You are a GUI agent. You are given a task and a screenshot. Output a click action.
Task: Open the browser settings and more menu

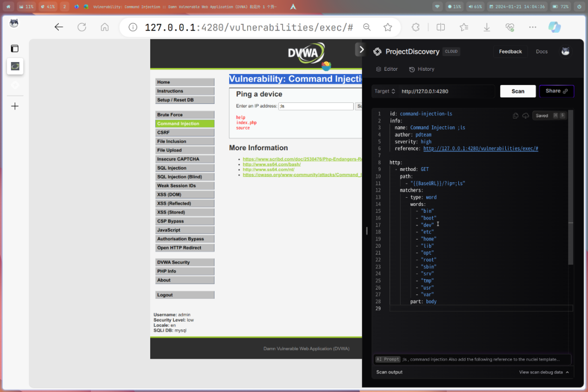(532, 27)
